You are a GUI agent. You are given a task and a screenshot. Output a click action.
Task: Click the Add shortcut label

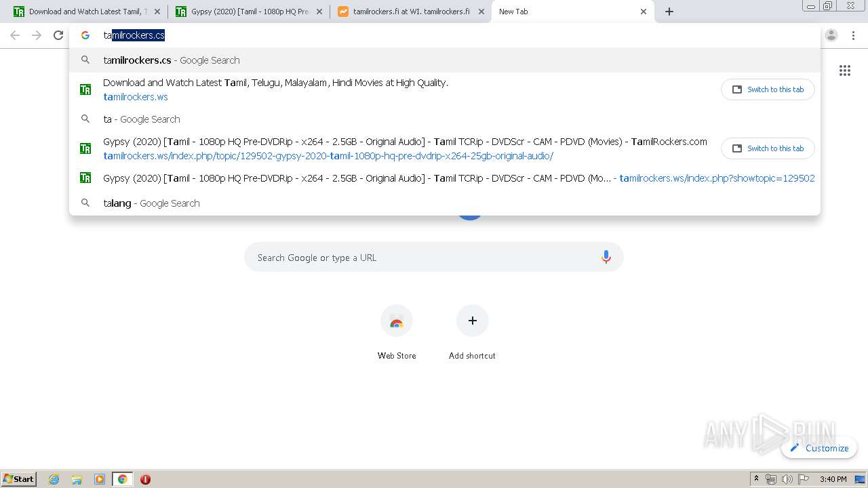[472, 356]
